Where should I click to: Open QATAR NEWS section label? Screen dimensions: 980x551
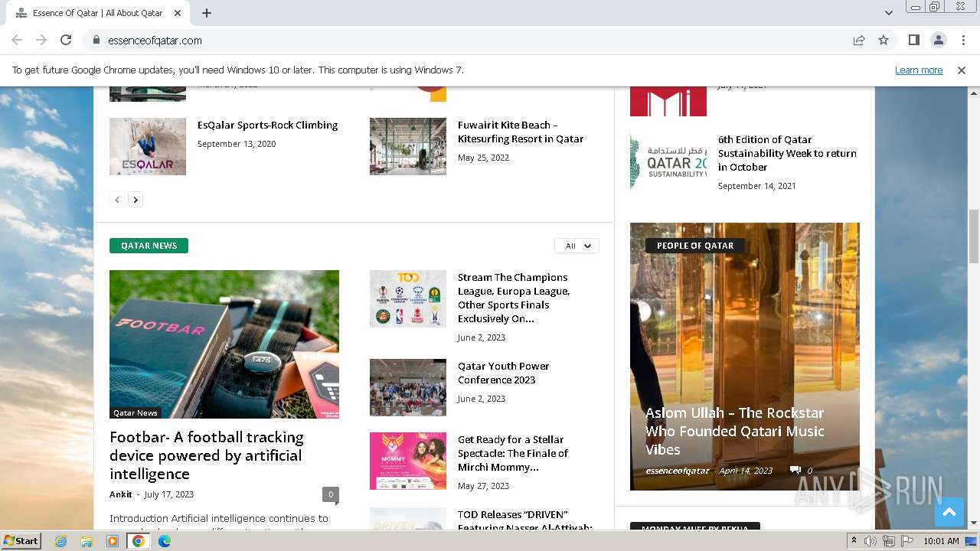click(149, 246)
